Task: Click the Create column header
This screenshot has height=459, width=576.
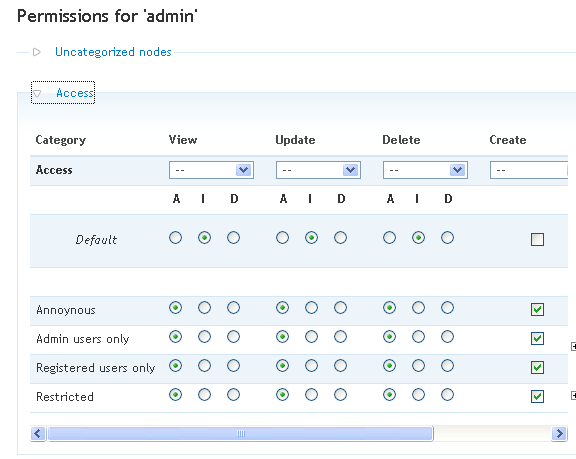Action: [x=508, y=140]
